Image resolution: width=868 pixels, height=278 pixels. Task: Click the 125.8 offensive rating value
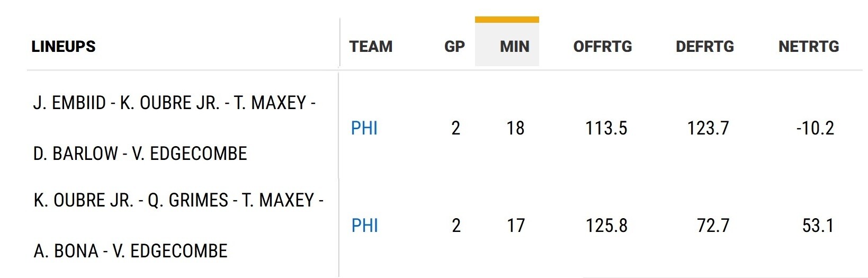coord(606,226)
